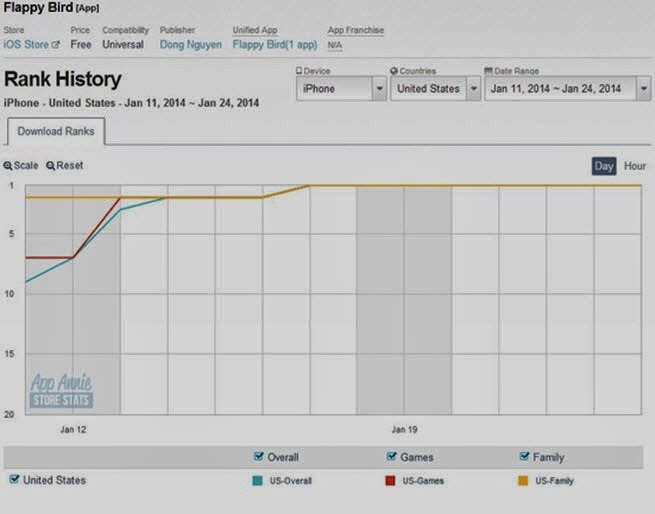Click the orange US-Family color swatch
Image resolution: width=655 pixels, height=514 pixels.
[523, 481]
